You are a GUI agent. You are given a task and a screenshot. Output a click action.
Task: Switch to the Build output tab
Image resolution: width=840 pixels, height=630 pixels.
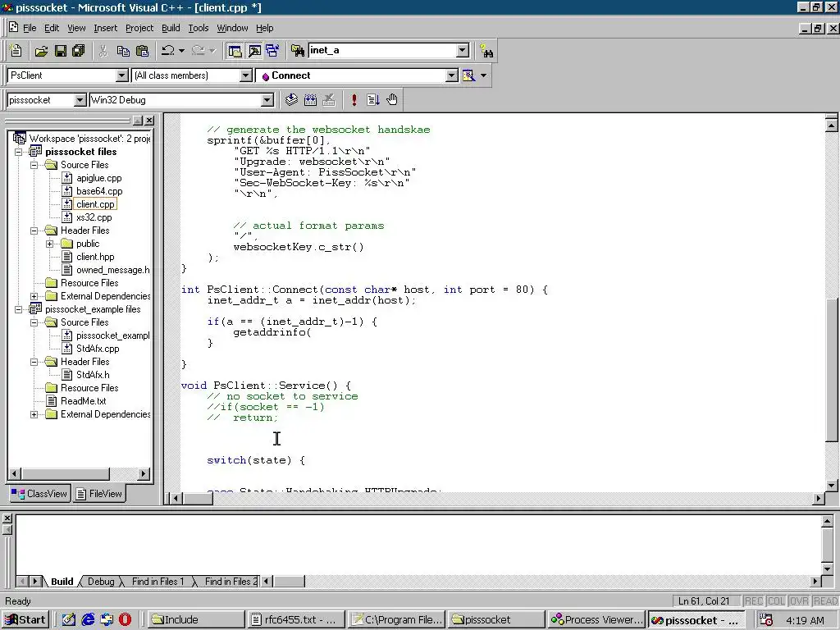click(62, 582)
